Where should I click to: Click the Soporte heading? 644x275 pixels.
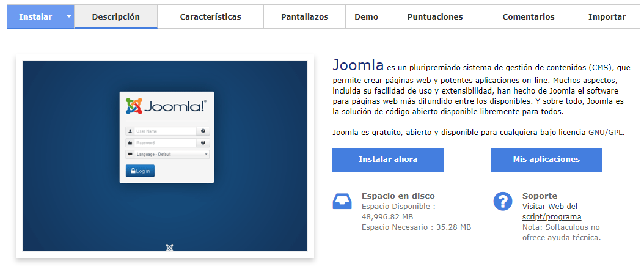click(540, 196)
